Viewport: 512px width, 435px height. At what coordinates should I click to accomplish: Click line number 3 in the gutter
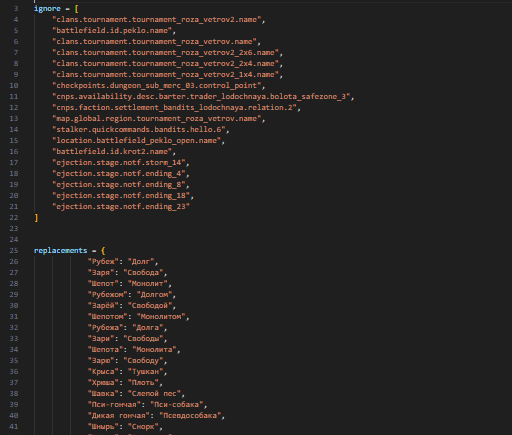[16, 9]
